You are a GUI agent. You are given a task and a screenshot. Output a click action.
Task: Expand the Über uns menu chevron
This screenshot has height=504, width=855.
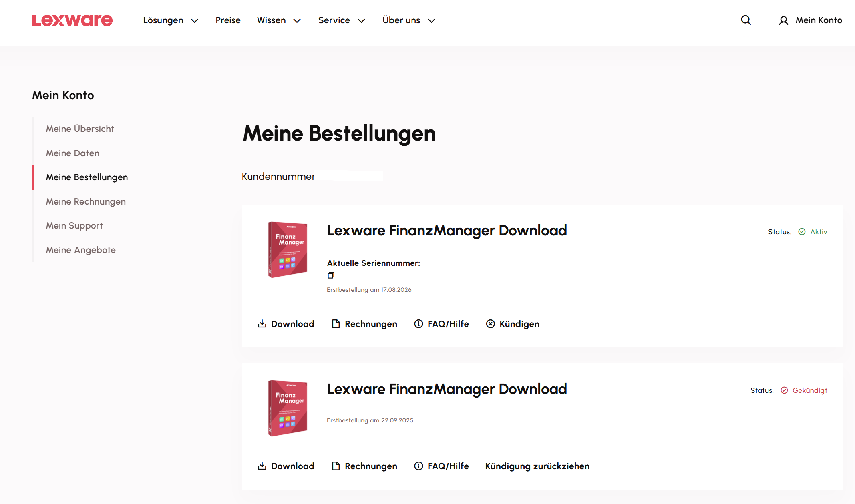coord(431,21)
